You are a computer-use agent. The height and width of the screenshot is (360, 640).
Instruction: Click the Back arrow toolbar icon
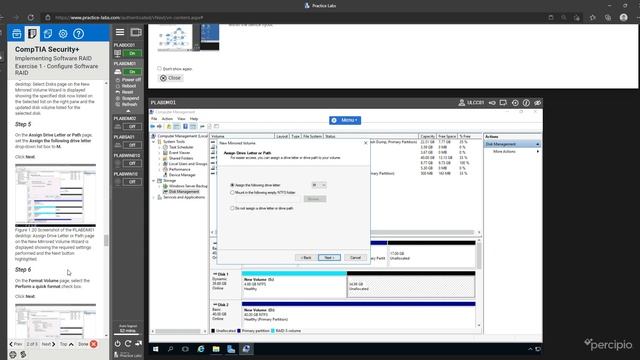click(153, 127)
